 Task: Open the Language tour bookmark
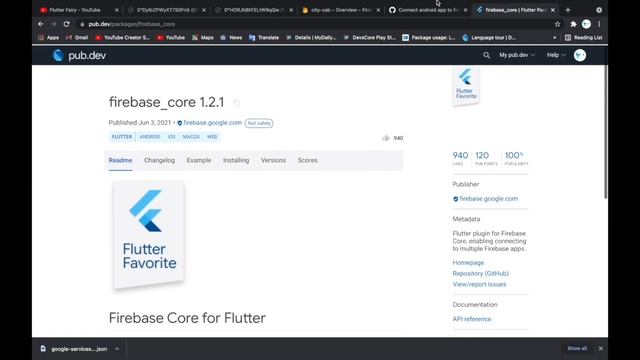489,38
